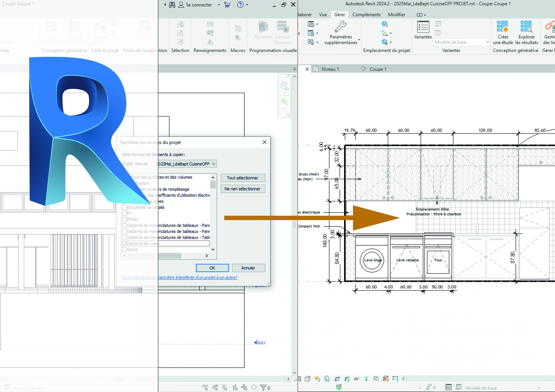The height and width of the screenshot is (392, 555).
Task: Expand the Modèle de base variantes dropdown
Action: coord(487,42)
